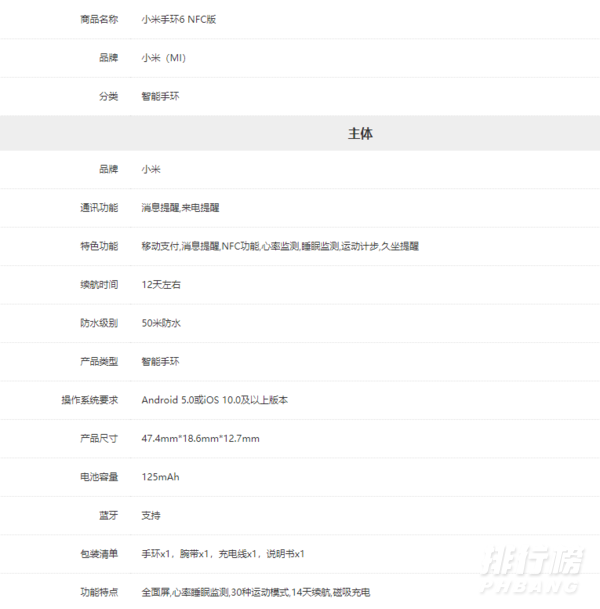
Task: Click the '功能特点' label
Action: (99, 592)
